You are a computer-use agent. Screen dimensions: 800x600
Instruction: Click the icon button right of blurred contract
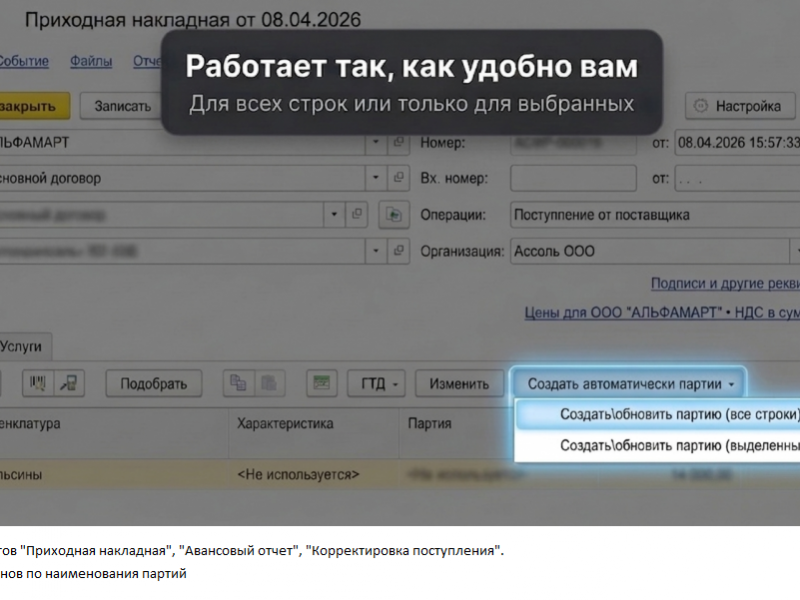394,215
